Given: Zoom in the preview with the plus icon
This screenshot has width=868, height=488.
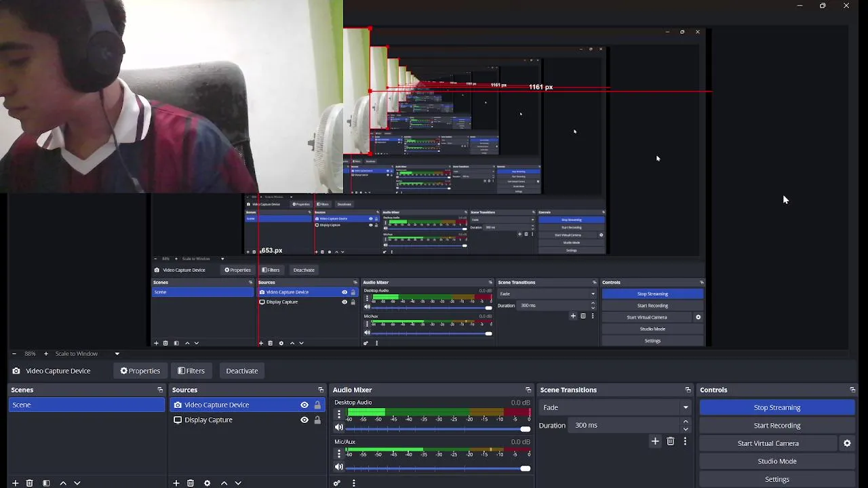Looking at the screenshot, I should 46,354.
